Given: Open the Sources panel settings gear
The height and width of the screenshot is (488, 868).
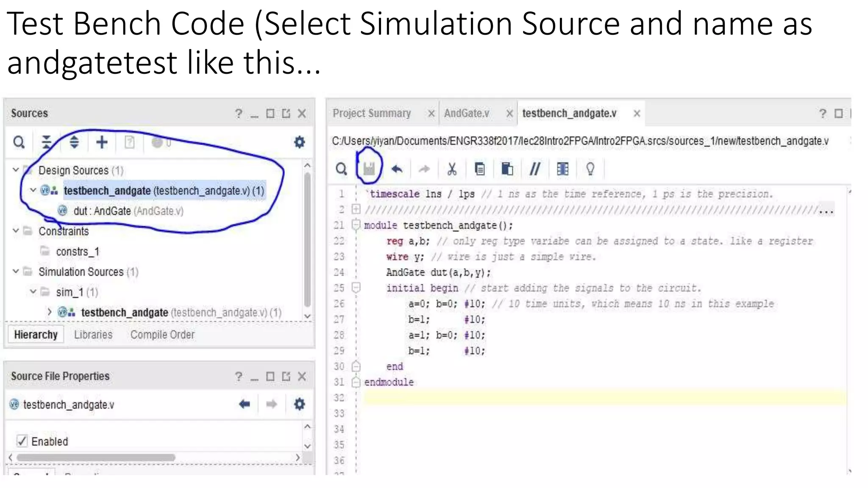Looking at the screenshot, I should click(x=299, y=142).
